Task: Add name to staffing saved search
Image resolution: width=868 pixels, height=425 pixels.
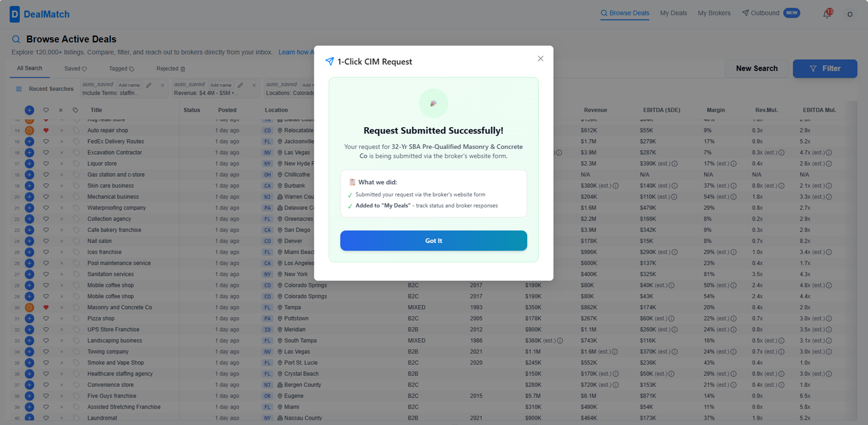Action: tap(129, 85)
